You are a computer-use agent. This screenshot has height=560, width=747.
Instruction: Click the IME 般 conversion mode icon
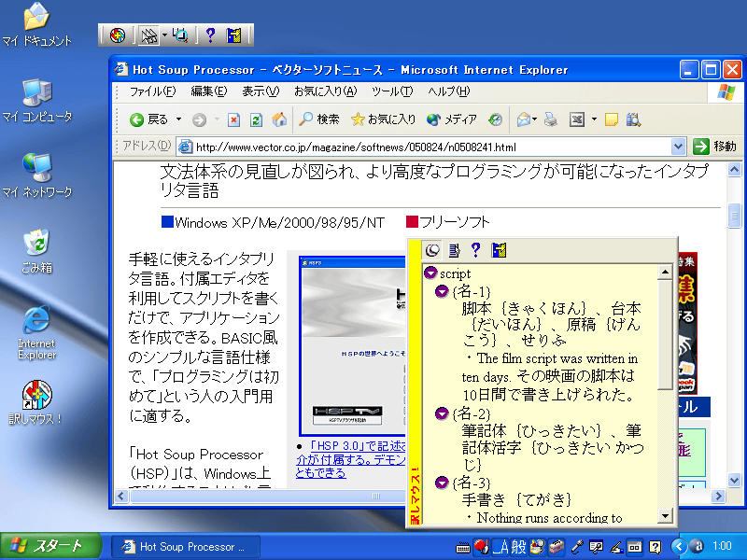pos(518,547)
